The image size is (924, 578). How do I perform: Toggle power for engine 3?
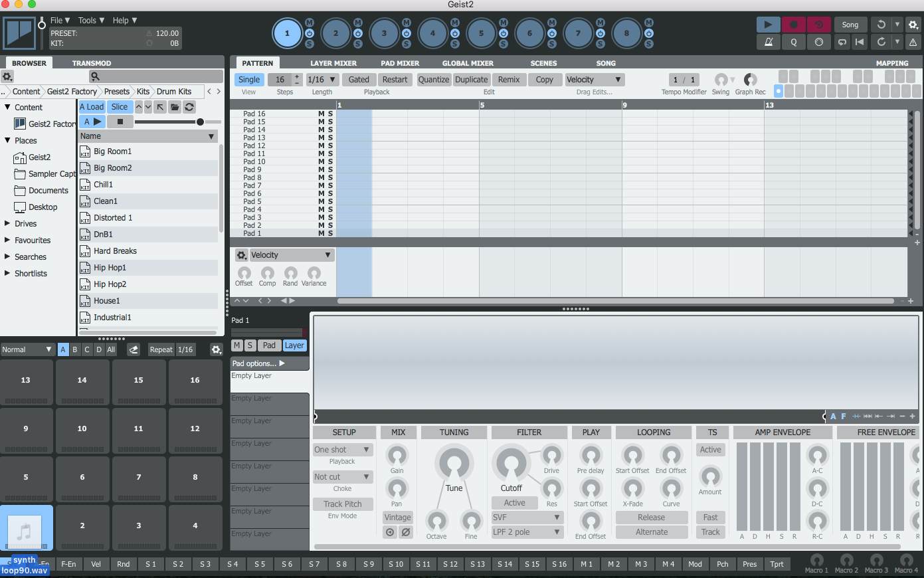click(x=407, y=33)
